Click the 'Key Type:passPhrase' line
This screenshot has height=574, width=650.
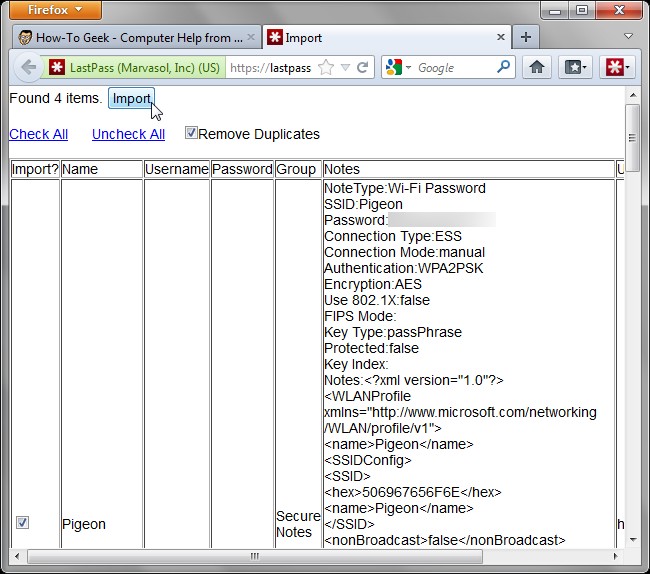coord(393,332)
